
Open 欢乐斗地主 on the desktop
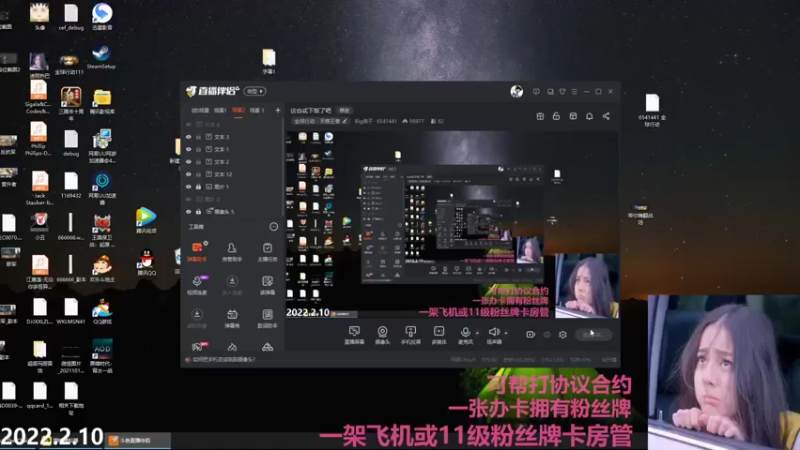[x=102, y=269]
